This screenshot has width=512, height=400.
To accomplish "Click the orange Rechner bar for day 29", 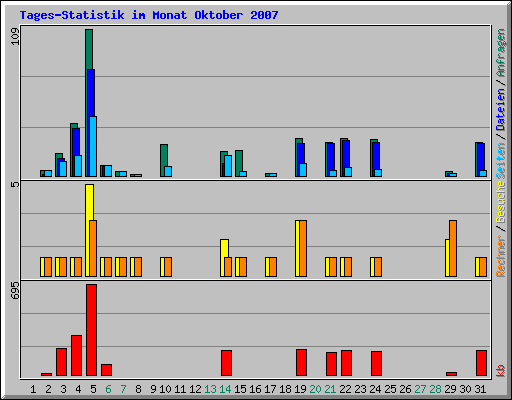I will point(453,248).
